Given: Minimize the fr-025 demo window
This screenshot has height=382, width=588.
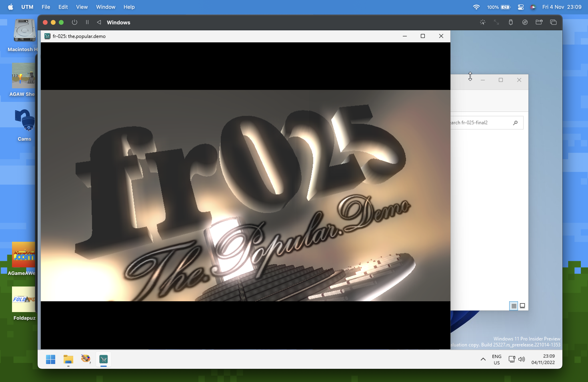Looking at the screenshot, I should coord(405,36).
